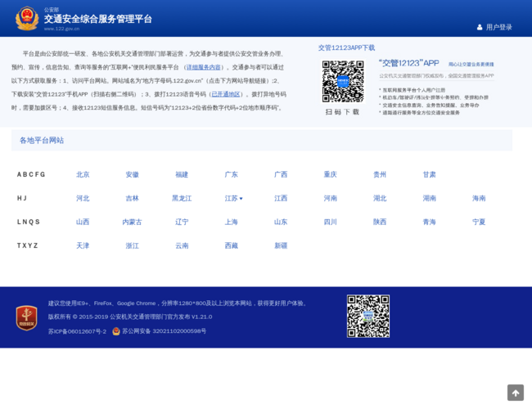Select 贵州 platform site
532x409 pixels.
click(x=380, y=174)
